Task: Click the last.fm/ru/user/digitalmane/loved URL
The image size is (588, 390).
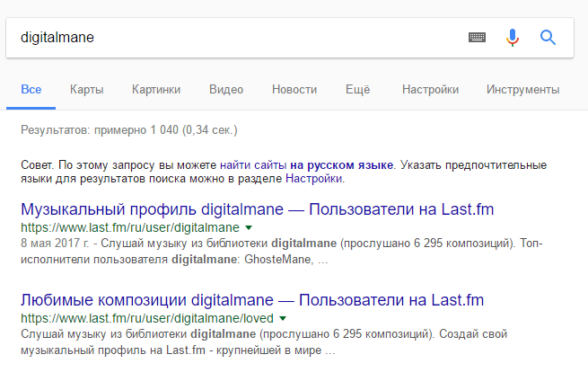Action: 147,318
